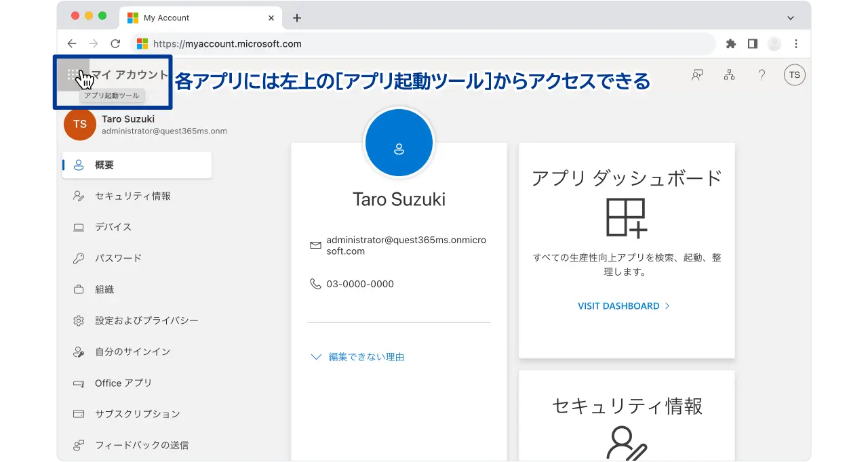Open the help question mark icon

(762, 75)
